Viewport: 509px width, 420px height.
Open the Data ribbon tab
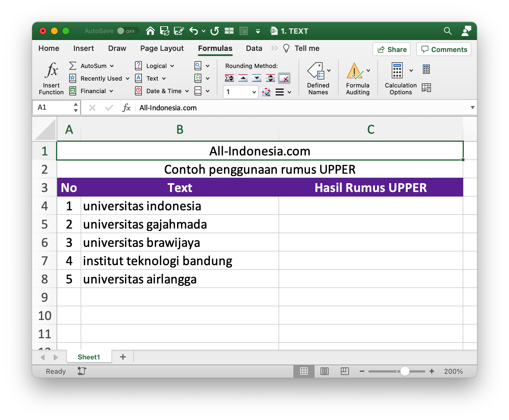254,48
